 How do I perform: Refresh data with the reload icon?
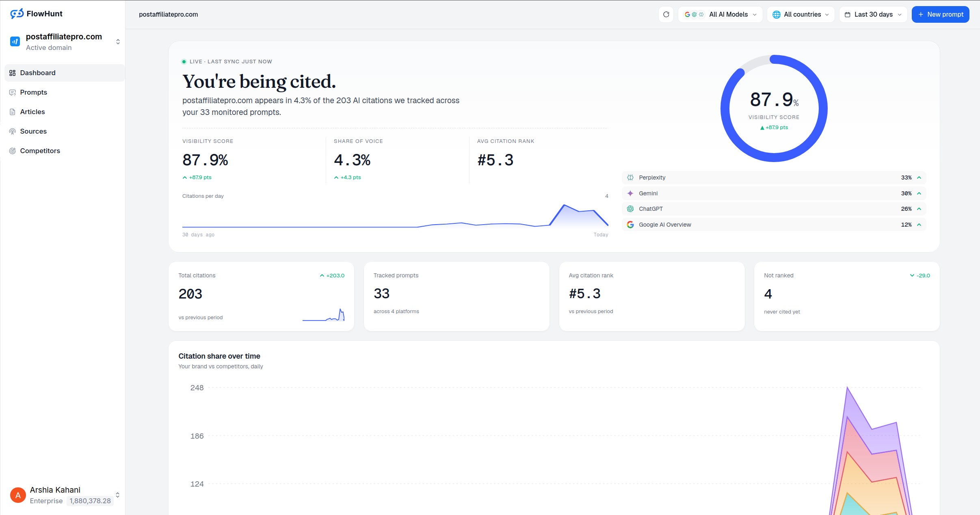[666, 14]
